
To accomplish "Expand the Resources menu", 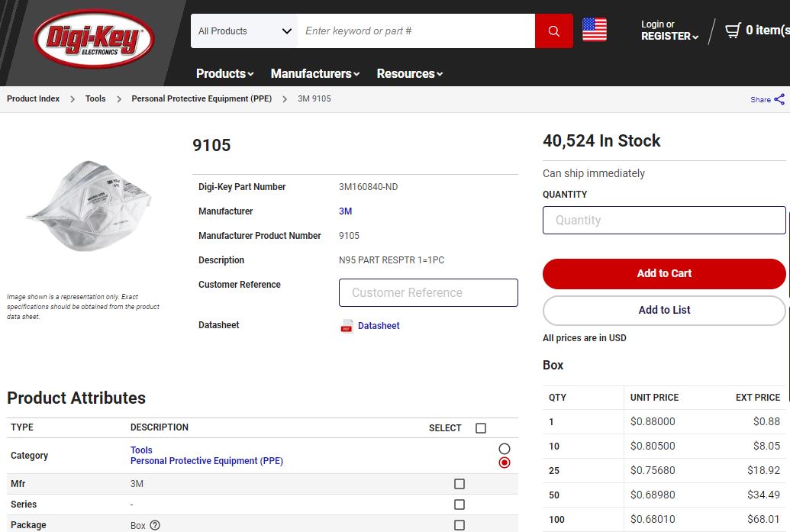I will (x=410, y=73).
